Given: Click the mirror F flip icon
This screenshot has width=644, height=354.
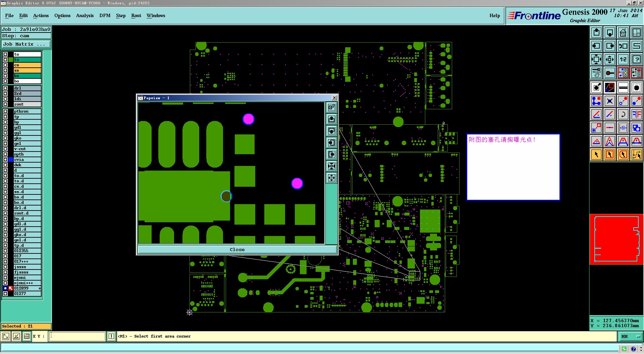Looking at the screenshot, I should pos(636,114).
